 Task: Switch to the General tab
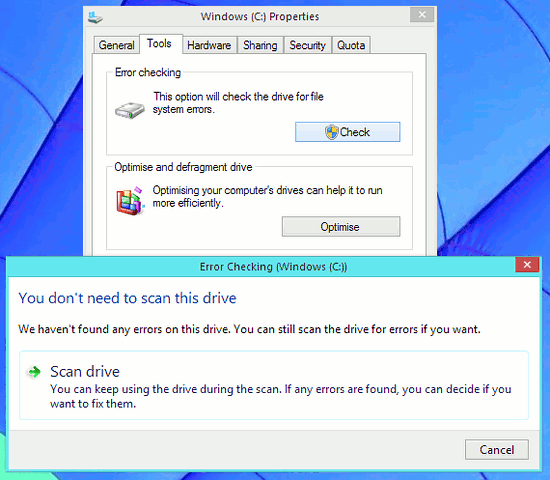(116, 45)
